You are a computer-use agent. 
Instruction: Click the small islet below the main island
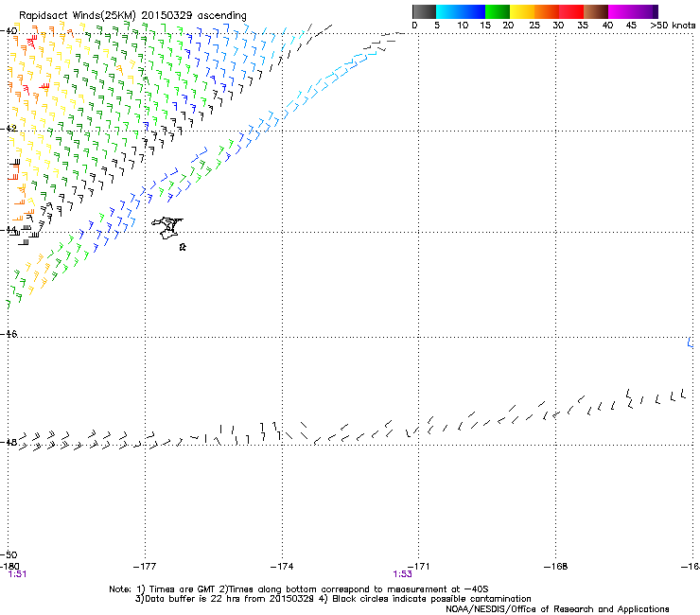click(183, 247)
